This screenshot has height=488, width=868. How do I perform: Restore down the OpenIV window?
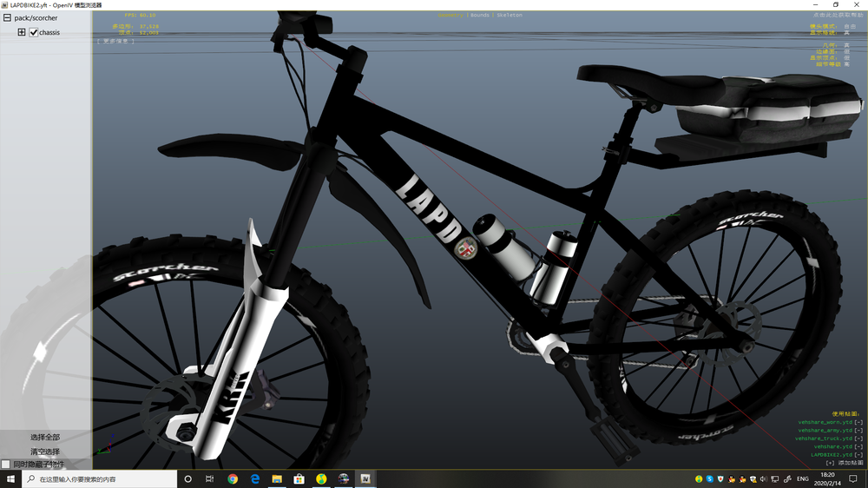(x=835, y=5)
